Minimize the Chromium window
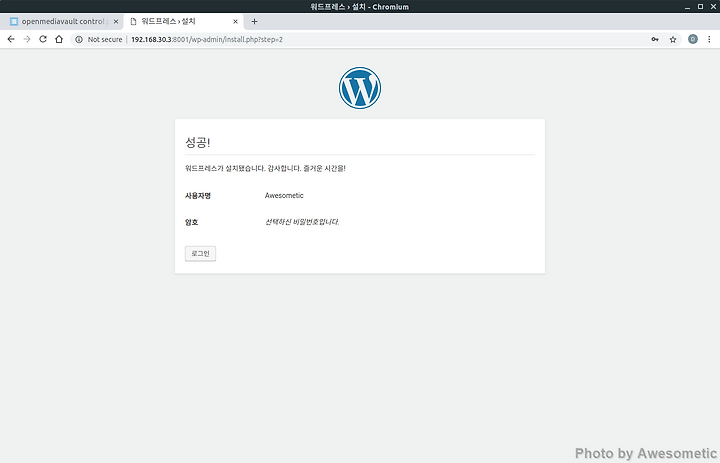Screen dimensions: 720x463 (687, 6)
